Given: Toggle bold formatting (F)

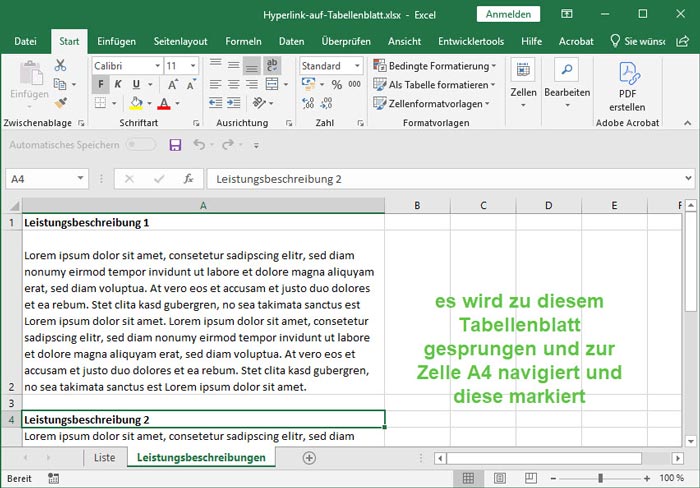Looking at the screenshot, I should point(100,84).
